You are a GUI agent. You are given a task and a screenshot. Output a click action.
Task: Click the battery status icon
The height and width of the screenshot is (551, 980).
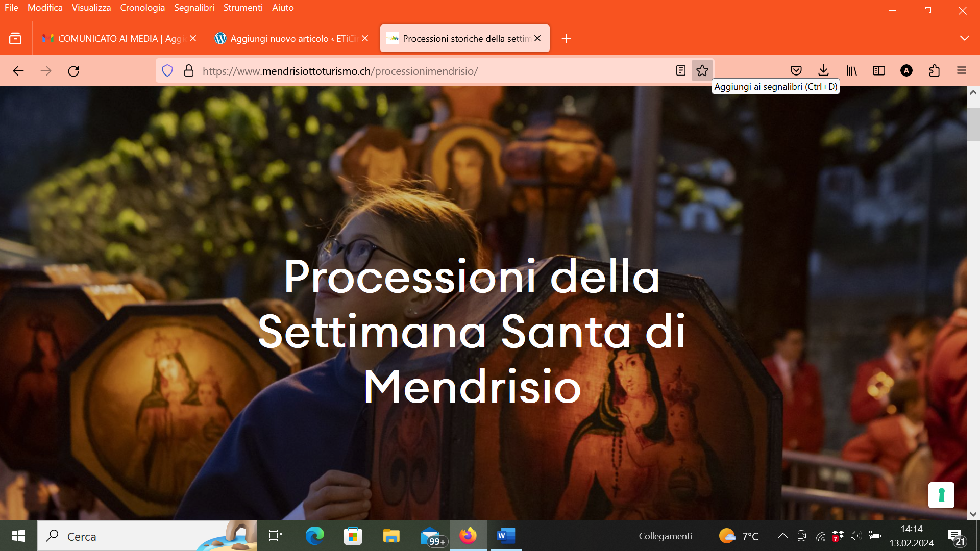click(875, 536)
